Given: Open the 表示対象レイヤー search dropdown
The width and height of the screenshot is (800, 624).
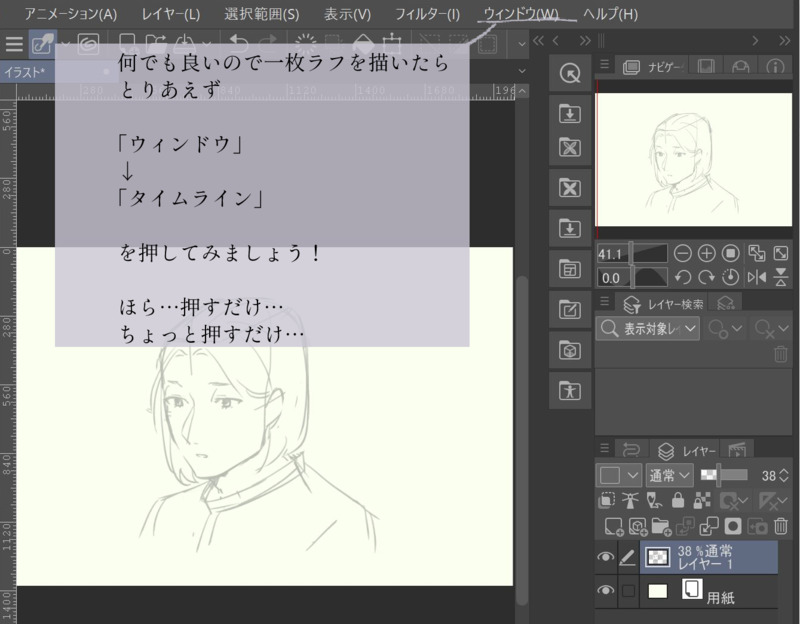Looking at the screenshot, I should point(648,329).
